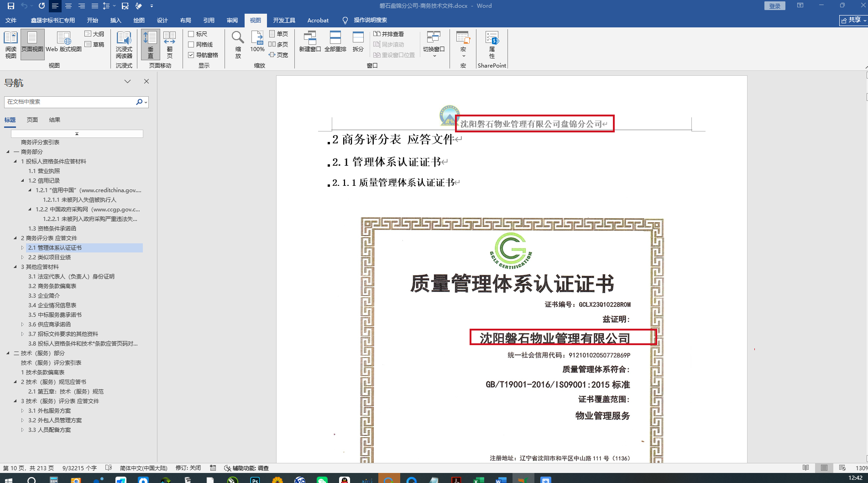Open the Switch Windows (切换窗口) dropdown
Image resolution: width=868 pixels, height=483 pixels.
coord(434,44)
